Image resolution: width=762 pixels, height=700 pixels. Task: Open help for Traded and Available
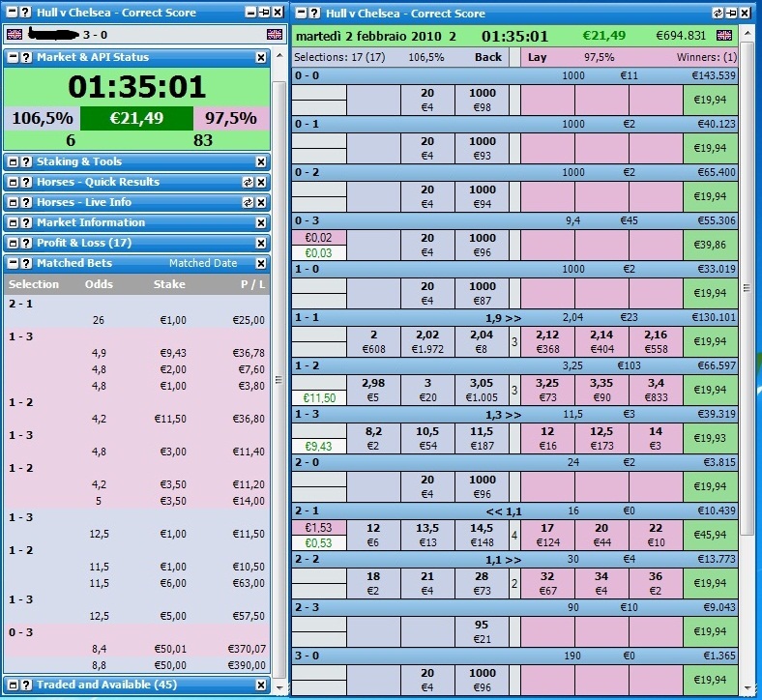[26, 685]
